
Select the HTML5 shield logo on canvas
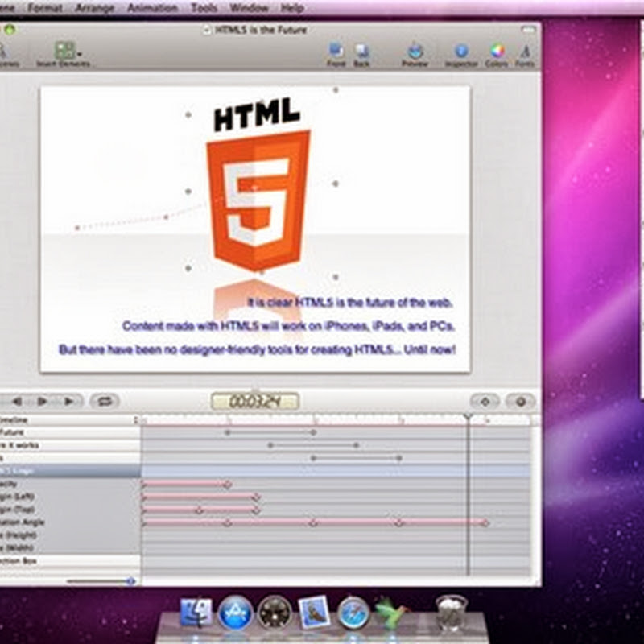tap(258, 200)
